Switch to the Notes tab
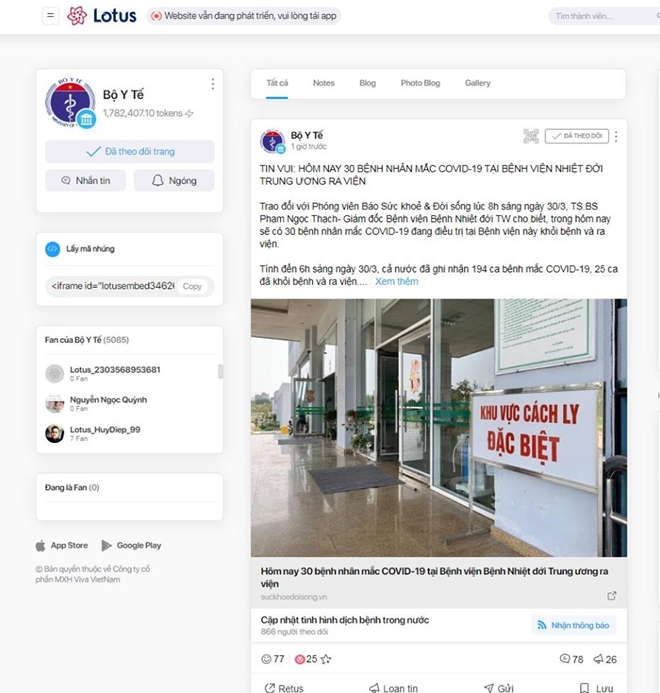 324,83
